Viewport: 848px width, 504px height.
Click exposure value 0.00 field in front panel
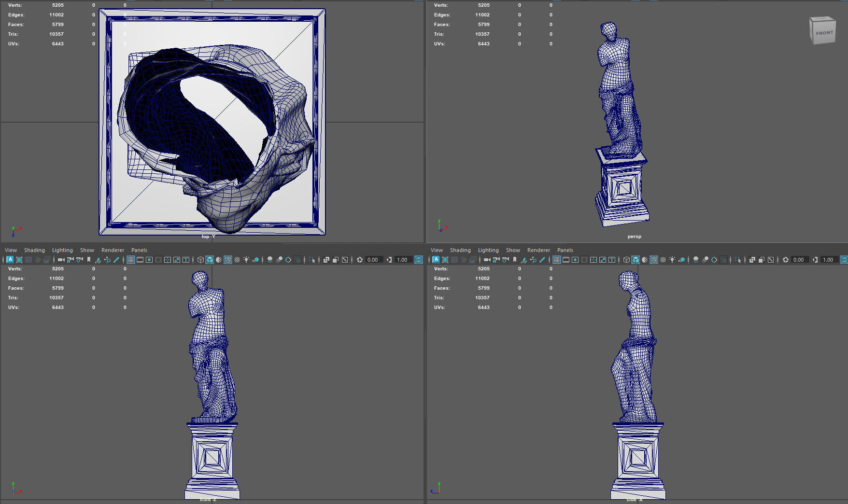click(x=374, y=260)
